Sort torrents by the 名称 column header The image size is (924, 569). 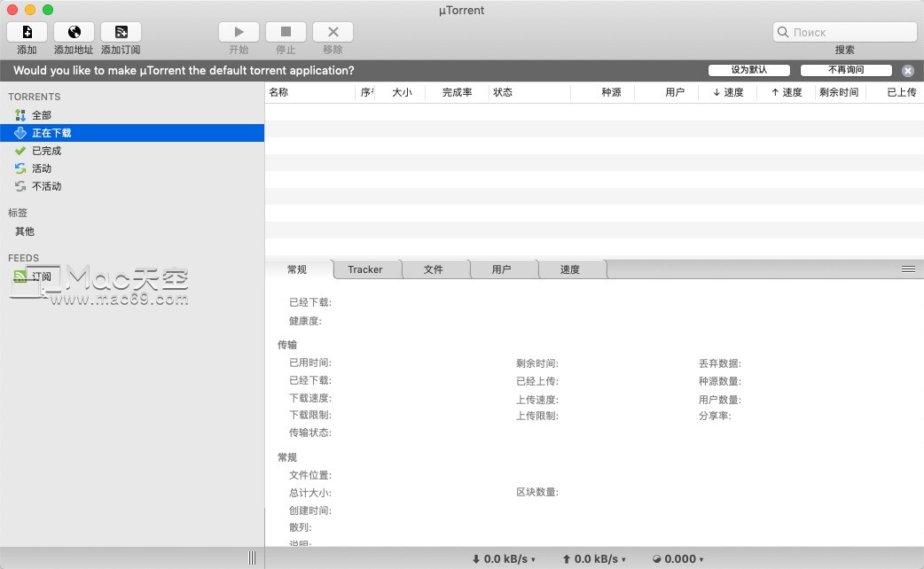[x=278, y=91]
